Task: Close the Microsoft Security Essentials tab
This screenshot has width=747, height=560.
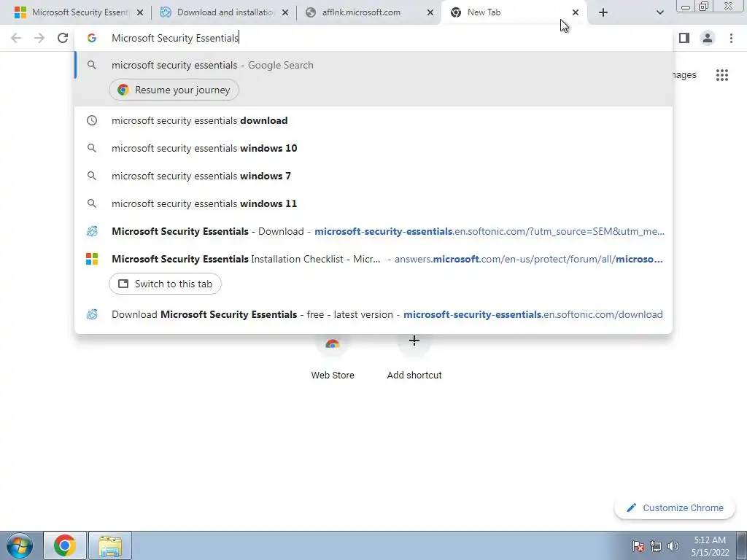Action: (x=140, y=13)
